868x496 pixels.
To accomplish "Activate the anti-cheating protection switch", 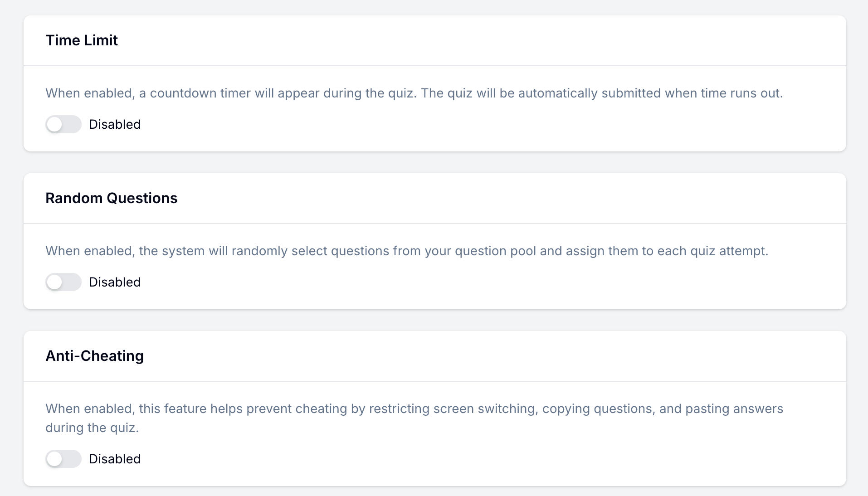I will coord(63,459).
